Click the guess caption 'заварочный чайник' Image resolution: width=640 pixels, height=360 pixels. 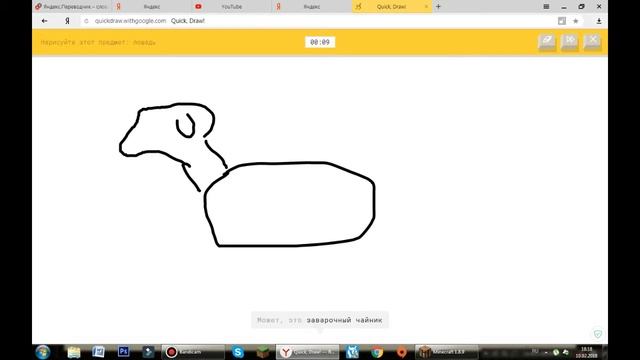coord(344,320)
